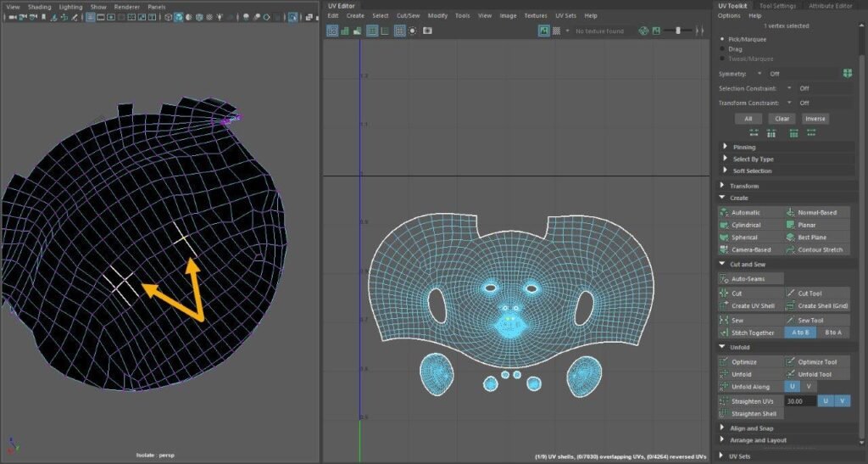Toggle Unfold Along U direction
Viewport: 868px width, 464px height.
(793, 387)
